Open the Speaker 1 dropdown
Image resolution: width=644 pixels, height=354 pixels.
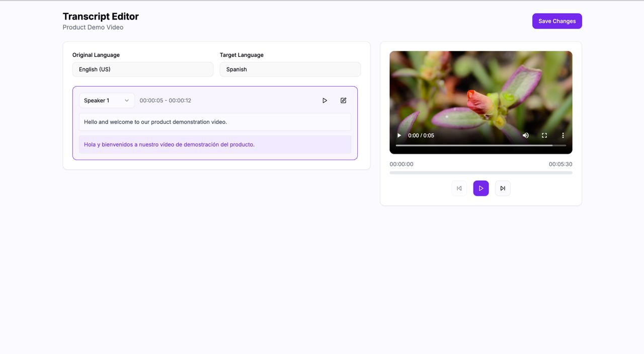tap(106, 101)
